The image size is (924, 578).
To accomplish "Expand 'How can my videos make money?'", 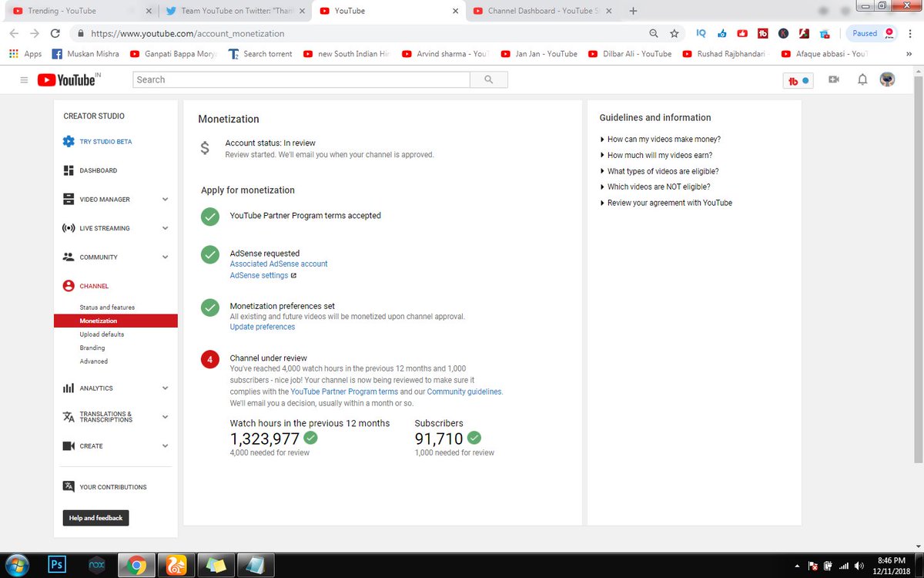I will (x=660, y=139).
